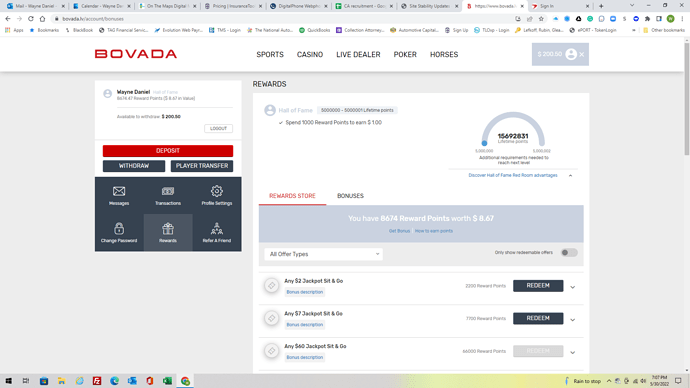Expand more bookmarks overflow chevron
690x388 pixels.
[x=634, y=30]
